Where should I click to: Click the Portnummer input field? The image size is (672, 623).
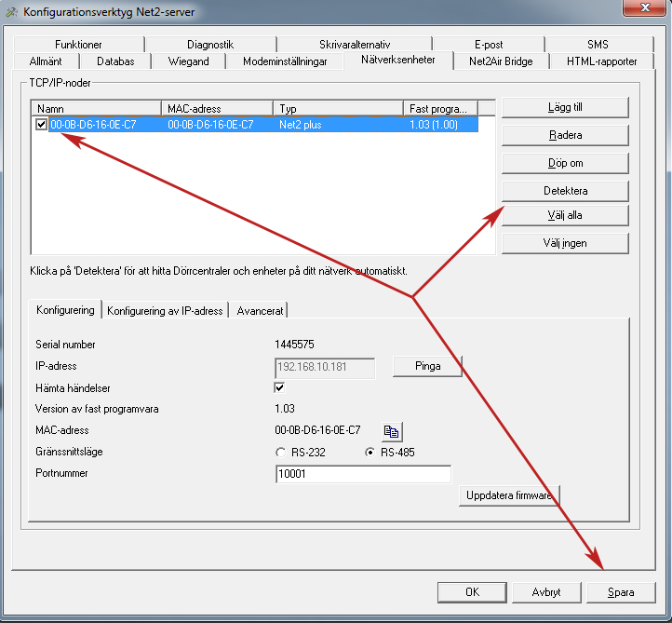pyautogui.click(x=363, y=474)
